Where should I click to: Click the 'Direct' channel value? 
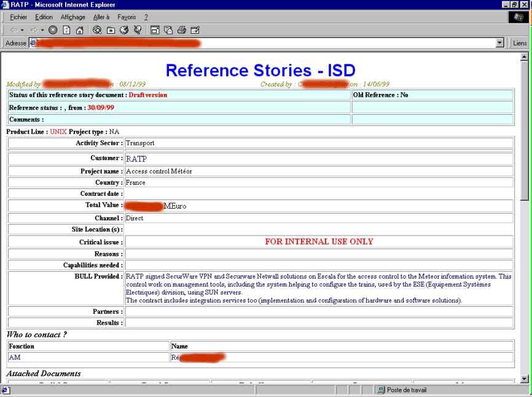pos(135,218)
